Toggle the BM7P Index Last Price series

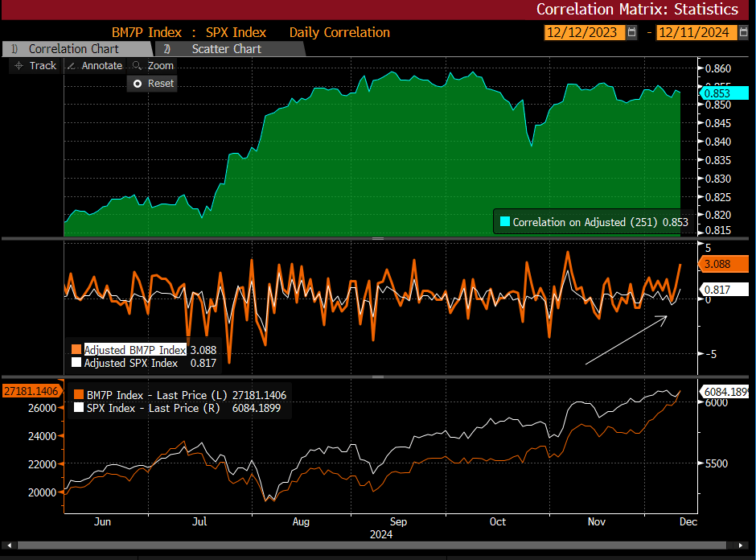pyautogui.click(x=78, y=395)
